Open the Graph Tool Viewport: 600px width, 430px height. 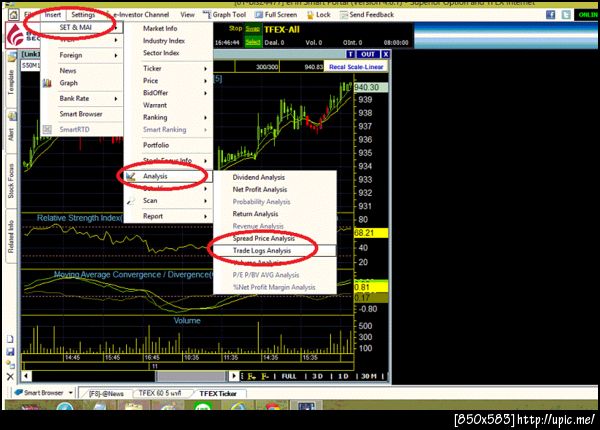[225, 15]
